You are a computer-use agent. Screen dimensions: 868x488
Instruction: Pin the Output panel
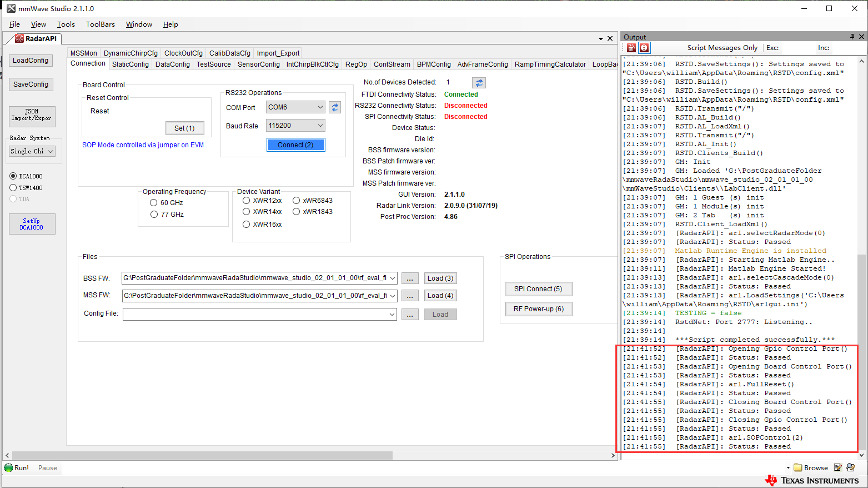tap(852, 37)
